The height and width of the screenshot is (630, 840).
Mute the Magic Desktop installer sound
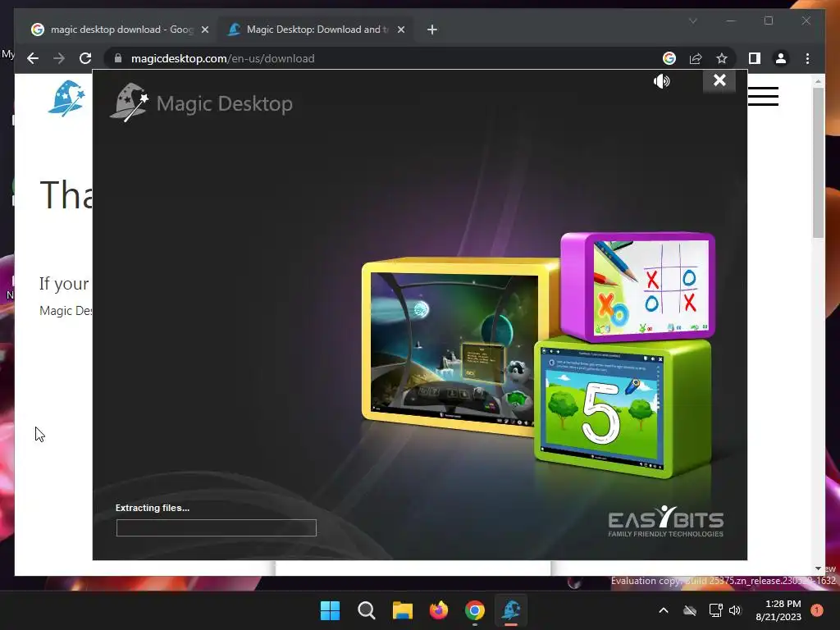point(662,81)
